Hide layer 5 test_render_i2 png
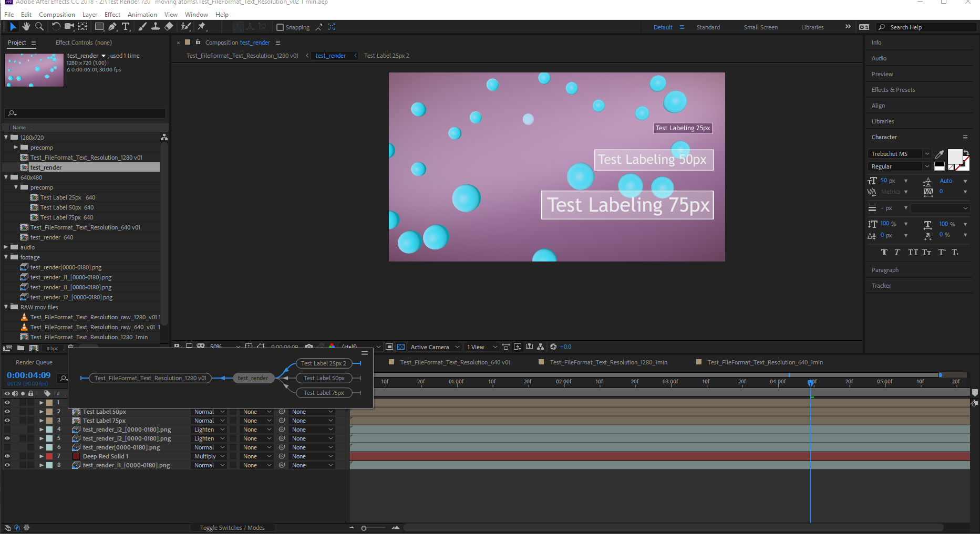The height and width of the screenshot is (534, 980). pos(7,438)
